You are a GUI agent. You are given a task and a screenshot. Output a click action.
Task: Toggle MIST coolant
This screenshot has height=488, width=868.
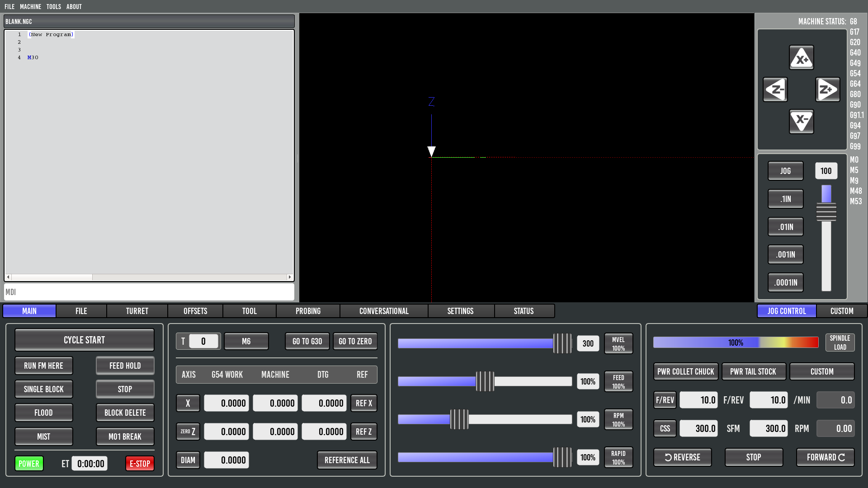(x=44, y=436)
